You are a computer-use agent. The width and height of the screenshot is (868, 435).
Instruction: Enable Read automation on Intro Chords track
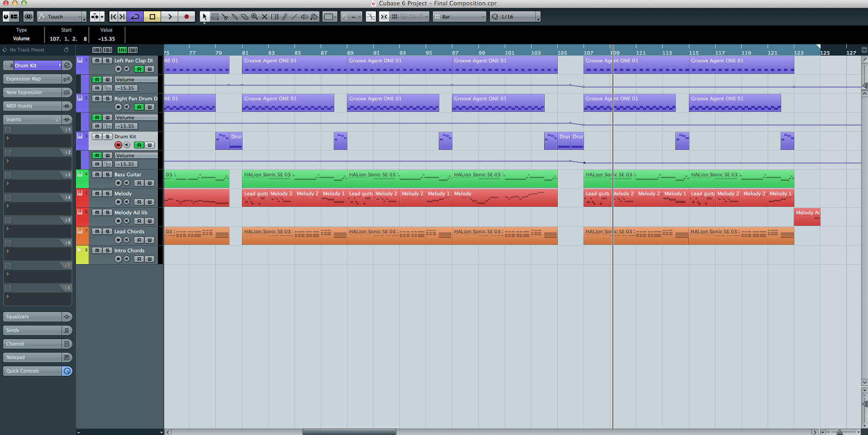click(139, 259)
